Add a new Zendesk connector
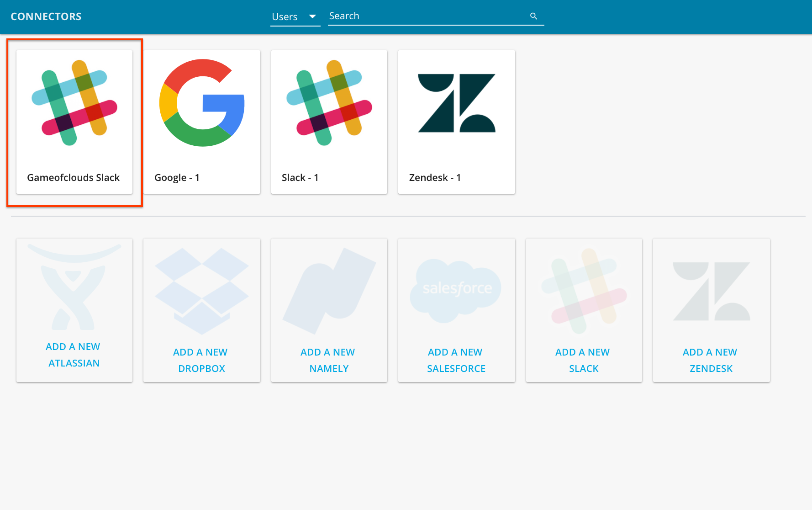The image size is (812, 510). click(711, 361)
